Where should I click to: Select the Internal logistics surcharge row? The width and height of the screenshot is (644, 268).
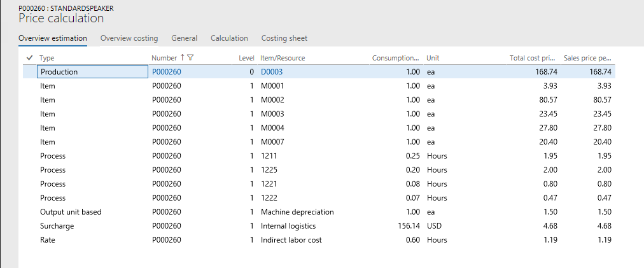pyautogui.click(x=288, y=226)
